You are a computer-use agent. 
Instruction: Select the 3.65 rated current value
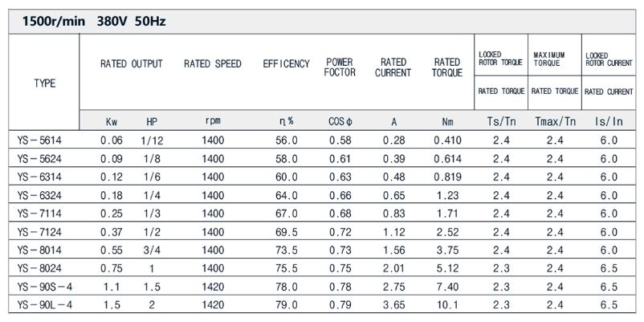[x=394, y=305]
